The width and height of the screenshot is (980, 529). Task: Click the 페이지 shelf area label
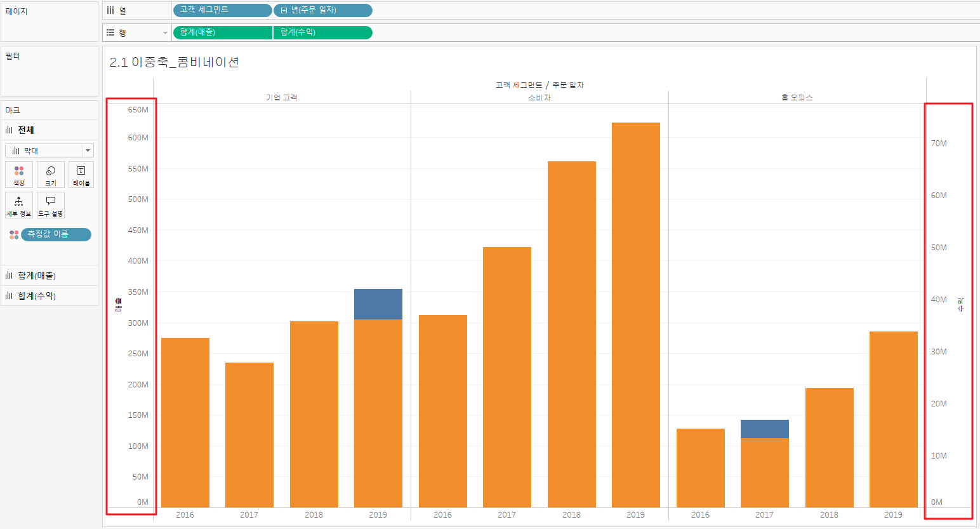pos(17,11)
